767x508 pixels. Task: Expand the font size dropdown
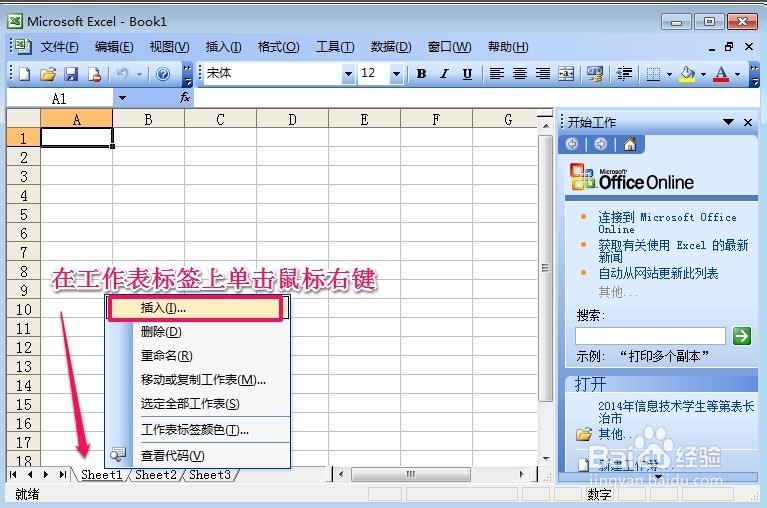(396, 74)
